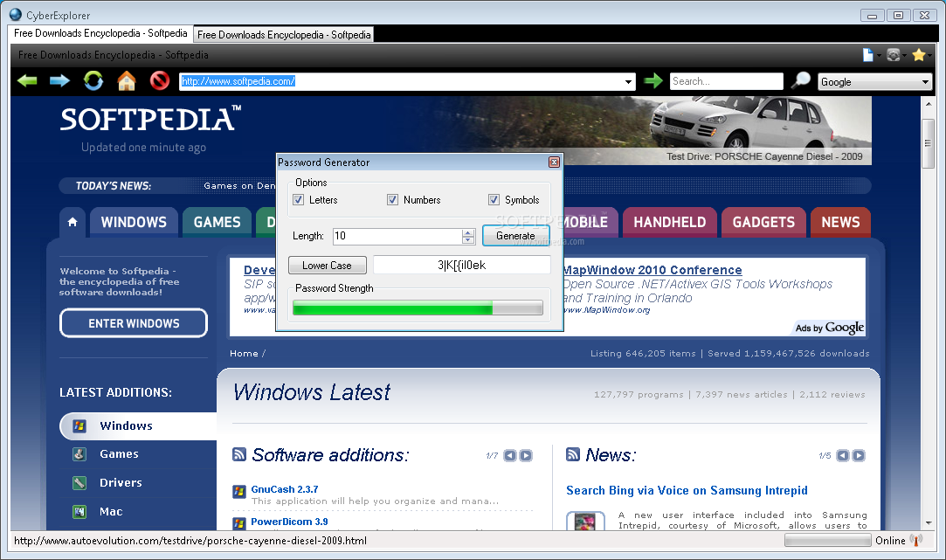The image size is (946, 560).
Task: Click the PowerDicom item icon
Action: (x=239, y=522)
